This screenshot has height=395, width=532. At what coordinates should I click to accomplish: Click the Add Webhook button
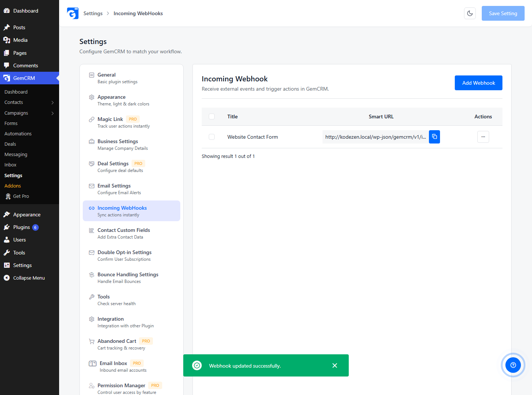pyautogui.click(x=478, y=83)
